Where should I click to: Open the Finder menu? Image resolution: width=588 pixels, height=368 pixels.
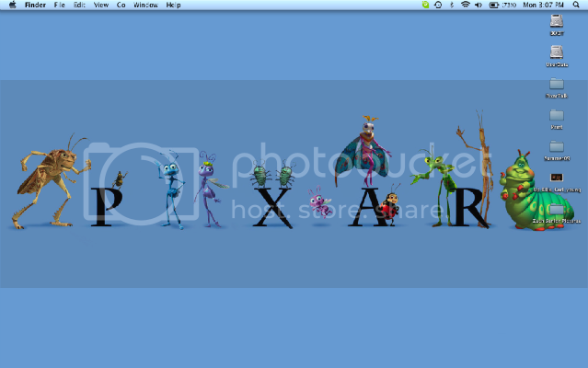tap(35, 6)
